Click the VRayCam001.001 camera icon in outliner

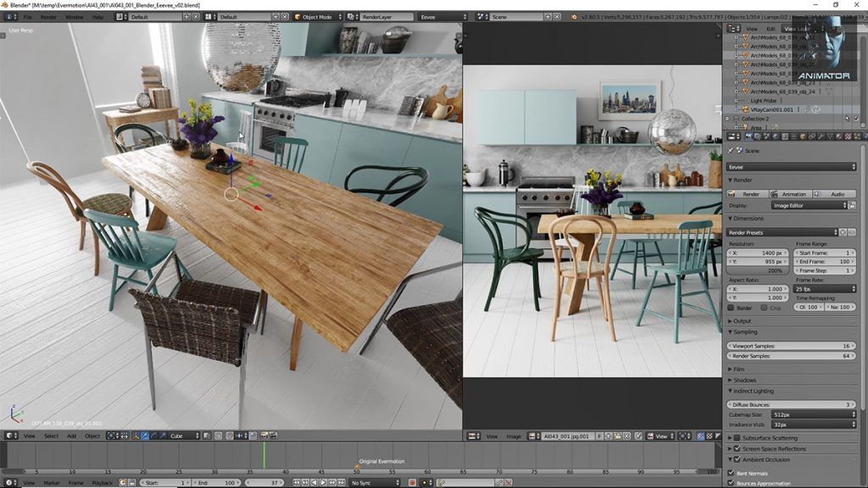[745, 109]
